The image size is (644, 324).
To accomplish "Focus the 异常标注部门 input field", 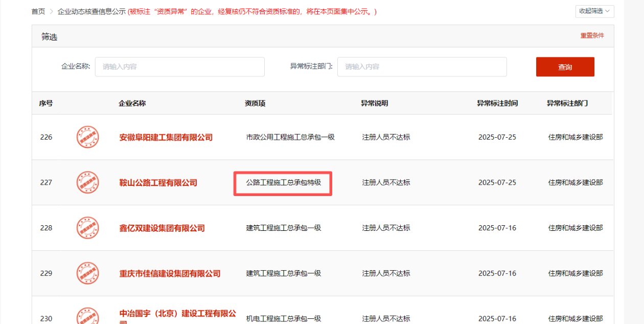I will coord(422,67).
